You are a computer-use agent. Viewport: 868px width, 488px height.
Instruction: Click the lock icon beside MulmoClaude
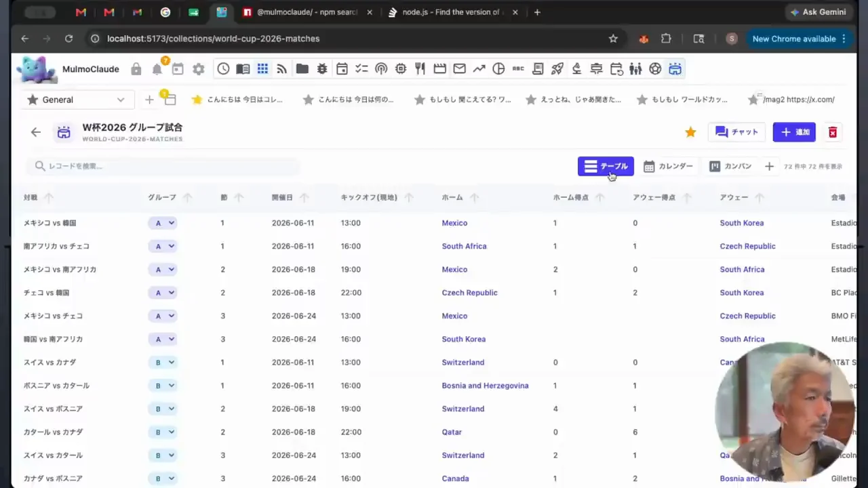coord(136,69)
